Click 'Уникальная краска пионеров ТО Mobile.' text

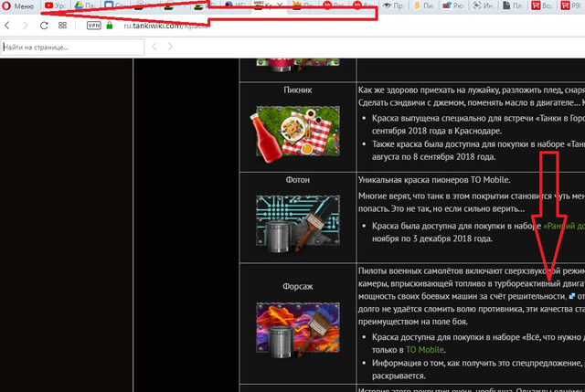pyautogui.click(x=434, y=180)
